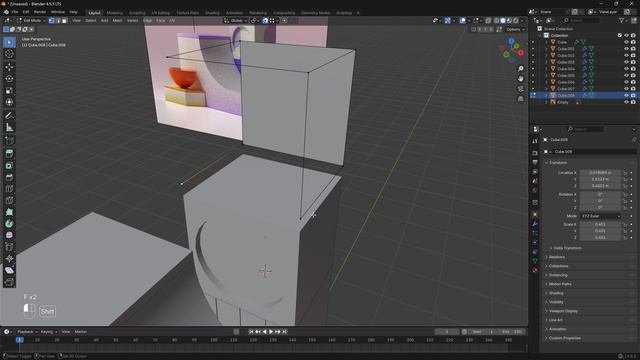The height and width of the screenshot is (360, 640).
Task: Toggle Empty object's viewport visibility eye
Action: coord(626,102)
